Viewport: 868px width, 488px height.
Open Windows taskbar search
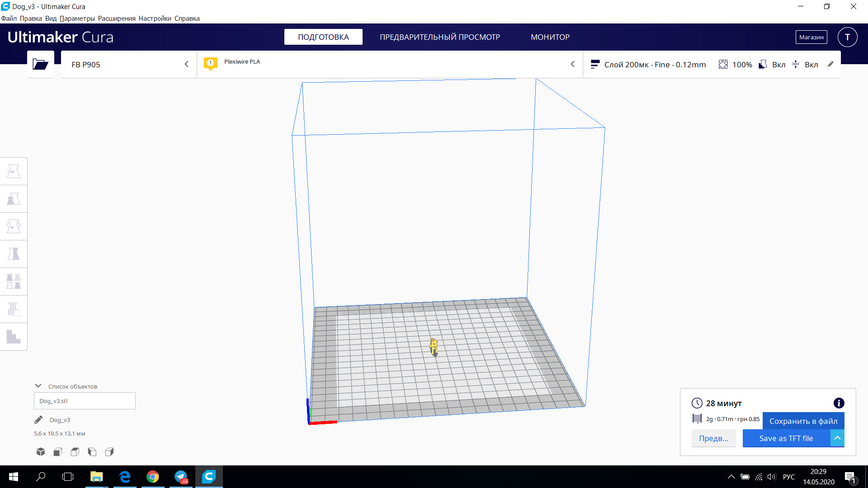(41, 477)
